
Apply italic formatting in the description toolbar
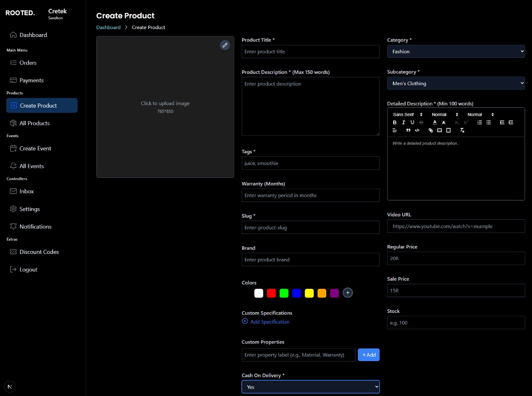(403, 122)
